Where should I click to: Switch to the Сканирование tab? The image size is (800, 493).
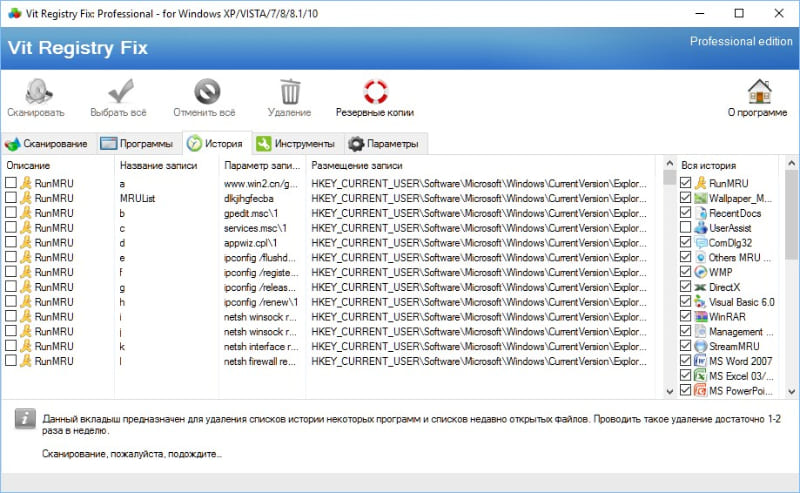[46, 144]
